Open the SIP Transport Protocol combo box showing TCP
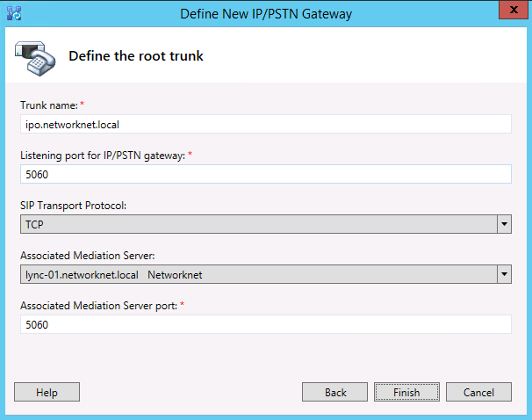The height and width of the screenshot is (420, 532). pyautogui.click(x=258, y=224)
